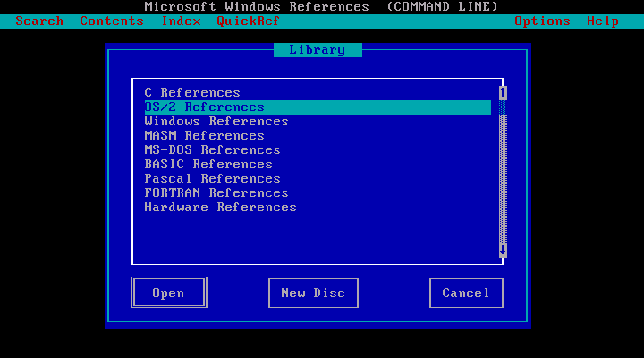Click the New Disc button

tap(313, 293)
